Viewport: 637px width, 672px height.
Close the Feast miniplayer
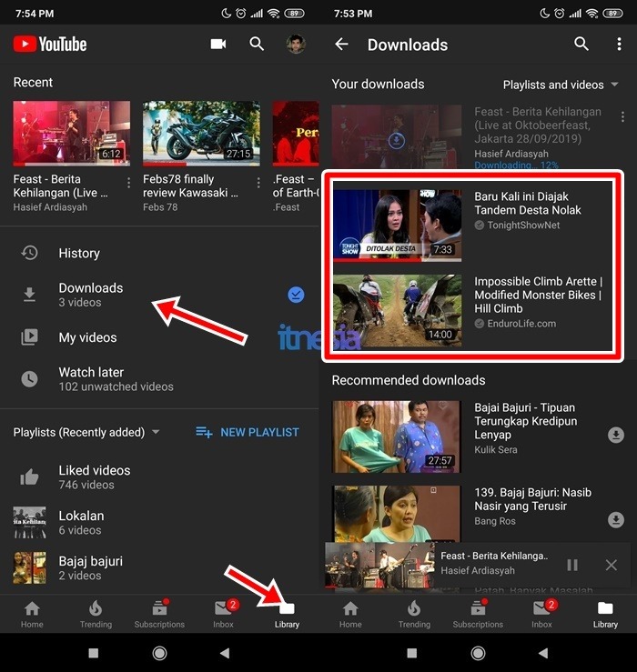tap(611, 565)
